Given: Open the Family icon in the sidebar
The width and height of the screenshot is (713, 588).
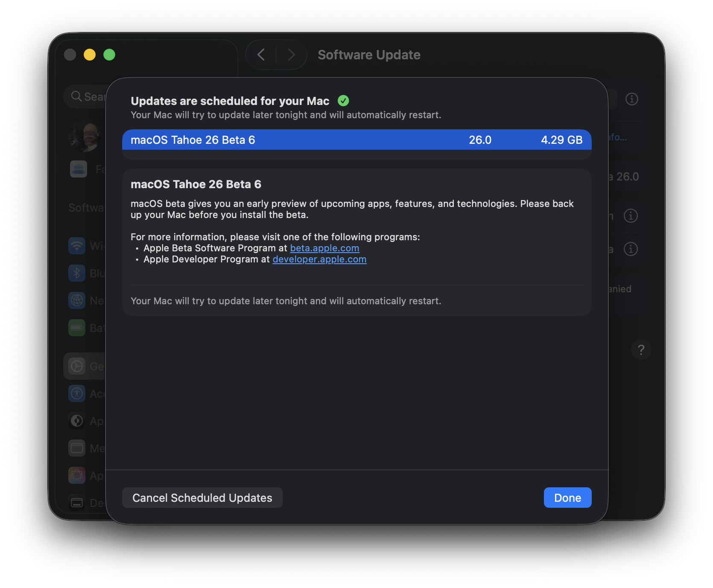Looking at the screenshot, I should 79,169.
